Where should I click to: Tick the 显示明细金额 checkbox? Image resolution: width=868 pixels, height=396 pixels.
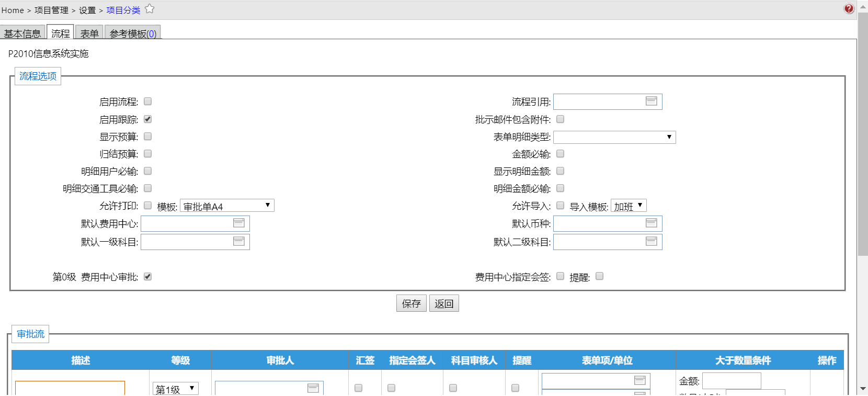[561, 171]
